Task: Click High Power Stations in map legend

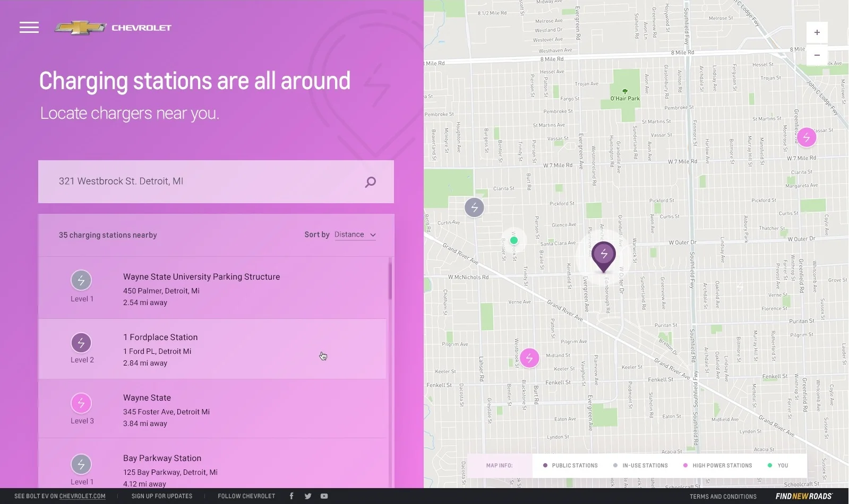Action: tap(717, 465)
